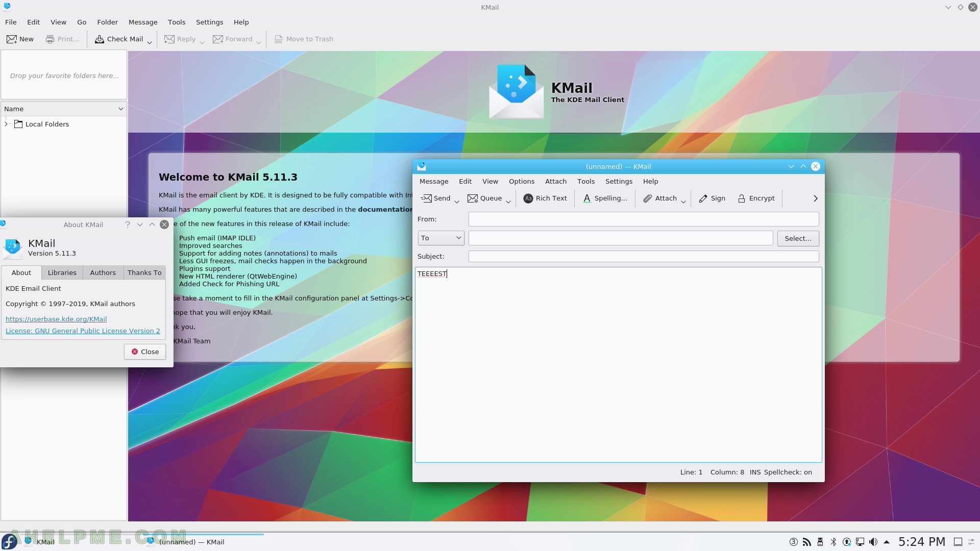Open software updates tray icon

847,542
